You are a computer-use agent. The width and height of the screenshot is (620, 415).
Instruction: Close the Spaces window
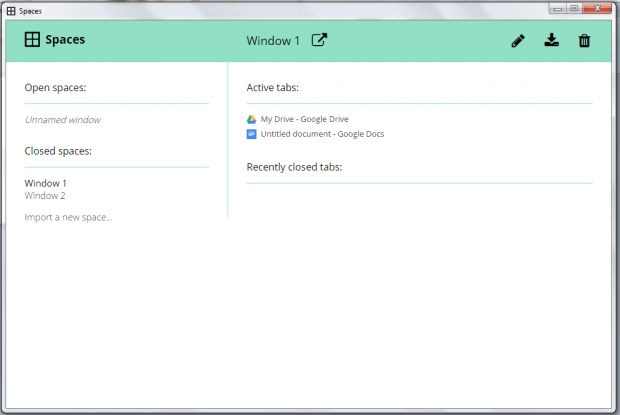(597, 9)
